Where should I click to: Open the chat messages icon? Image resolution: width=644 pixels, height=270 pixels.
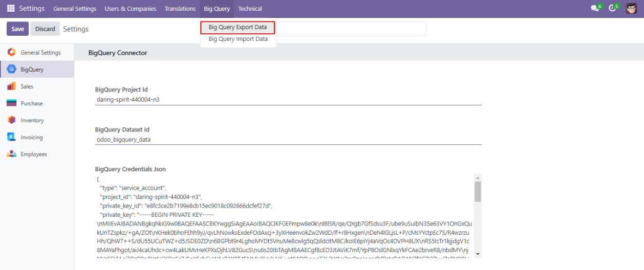click(594, 9)
